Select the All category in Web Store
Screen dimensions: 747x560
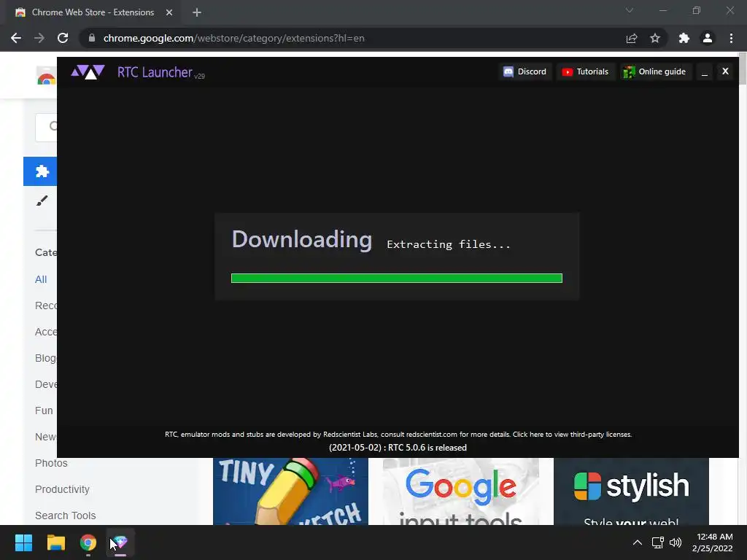point(41,279)
